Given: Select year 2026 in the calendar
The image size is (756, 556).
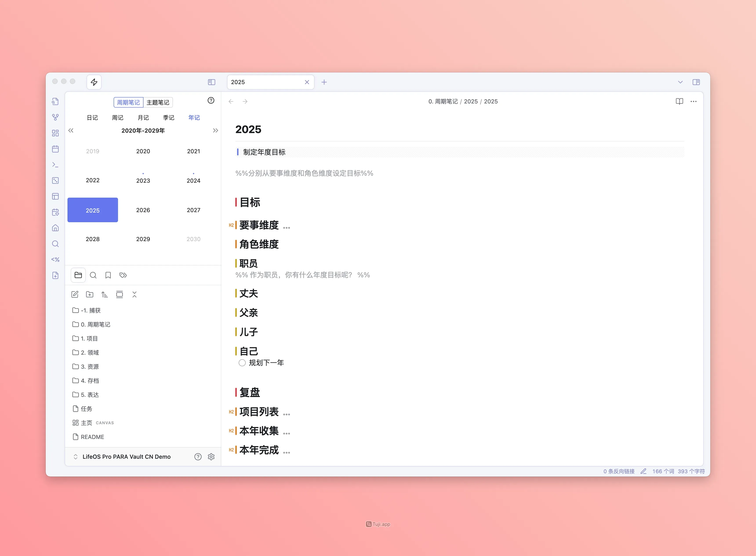Looking at the screenshot, I should (x=143, y=210).
